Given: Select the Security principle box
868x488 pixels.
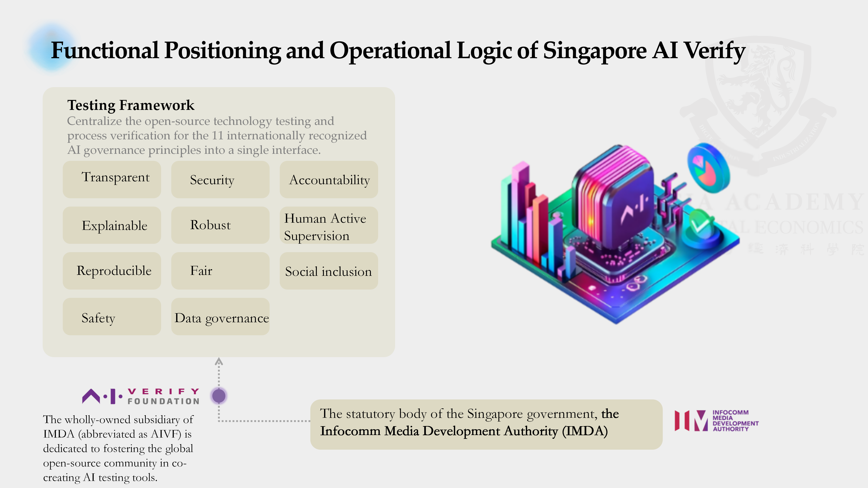Looking at the screenshot, I should click(220, 179).
